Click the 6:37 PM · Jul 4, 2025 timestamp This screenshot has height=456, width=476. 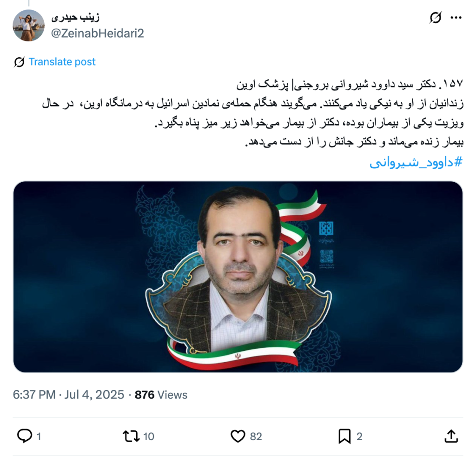[69, 394]
